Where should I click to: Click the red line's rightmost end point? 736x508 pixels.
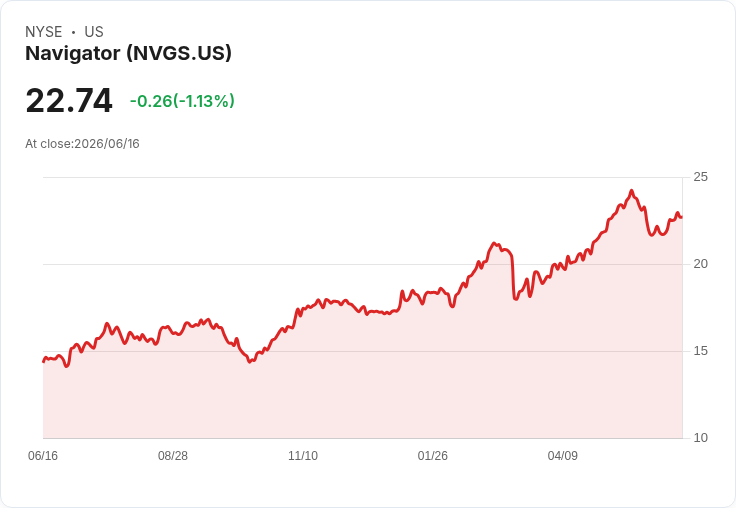tap(681, 217)
